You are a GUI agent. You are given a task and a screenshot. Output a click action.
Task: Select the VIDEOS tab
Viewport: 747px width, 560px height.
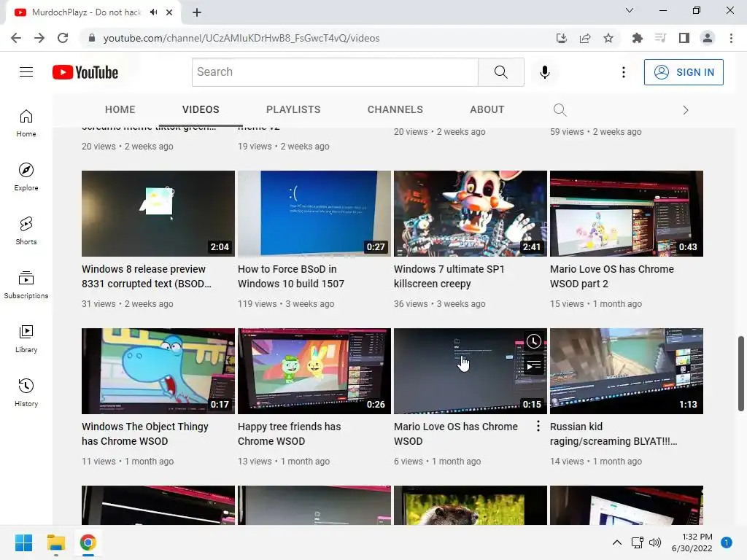pos(201,109)
